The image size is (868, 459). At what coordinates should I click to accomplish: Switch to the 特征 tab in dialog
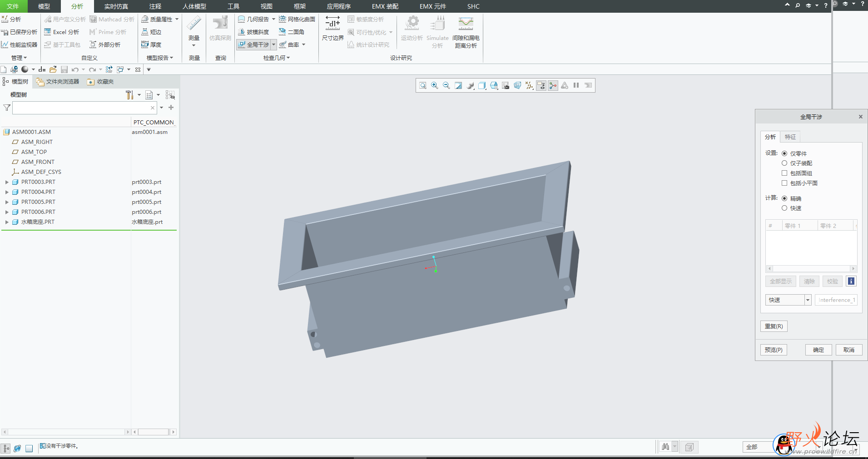tap(790, 137)
